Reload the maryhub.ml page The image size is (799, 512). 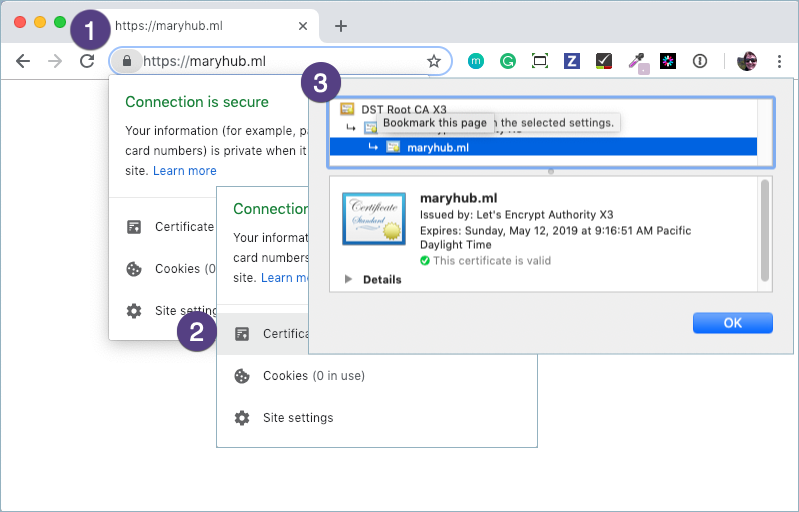coord(87,61)
